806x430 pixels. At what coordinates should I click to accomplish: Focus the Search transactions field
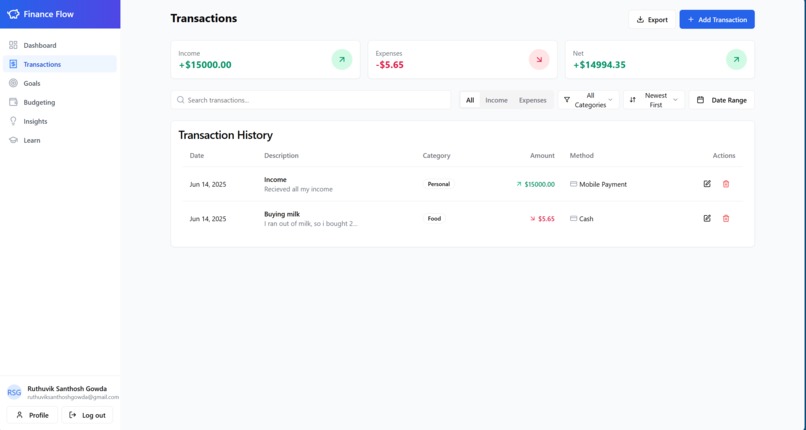[311, 100]
